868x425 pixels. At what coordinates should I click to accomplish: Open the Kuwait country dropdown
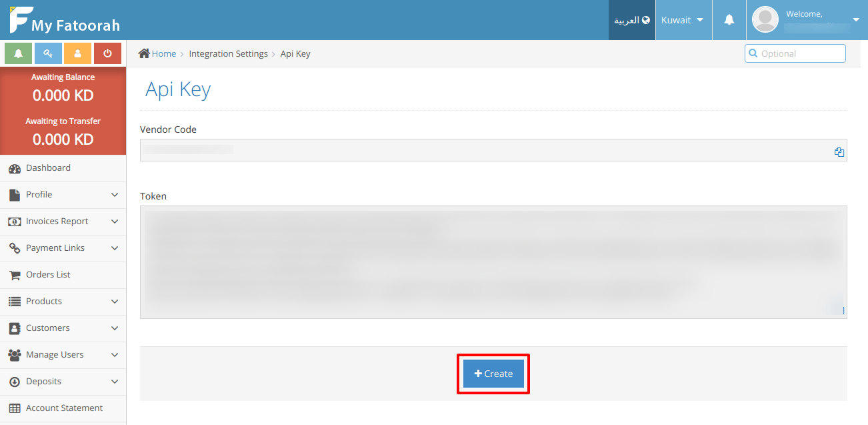coord(683,20)
